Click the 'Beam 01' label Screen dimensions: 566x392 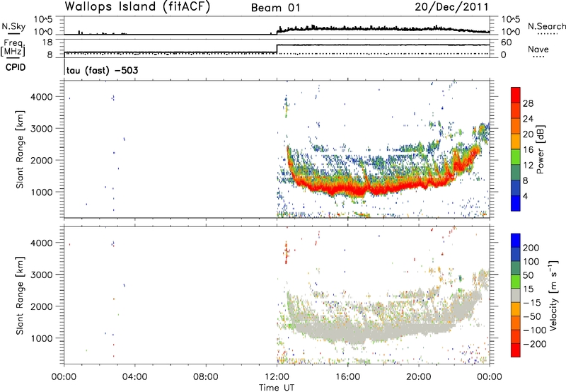click(275, 8)
